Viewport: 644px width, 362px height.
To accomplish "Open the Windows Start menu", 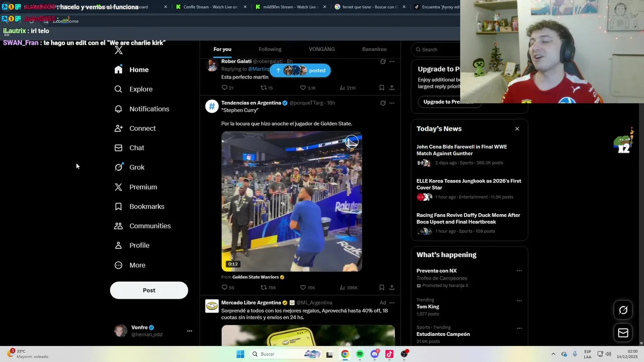I will click(x=240, y=354).
